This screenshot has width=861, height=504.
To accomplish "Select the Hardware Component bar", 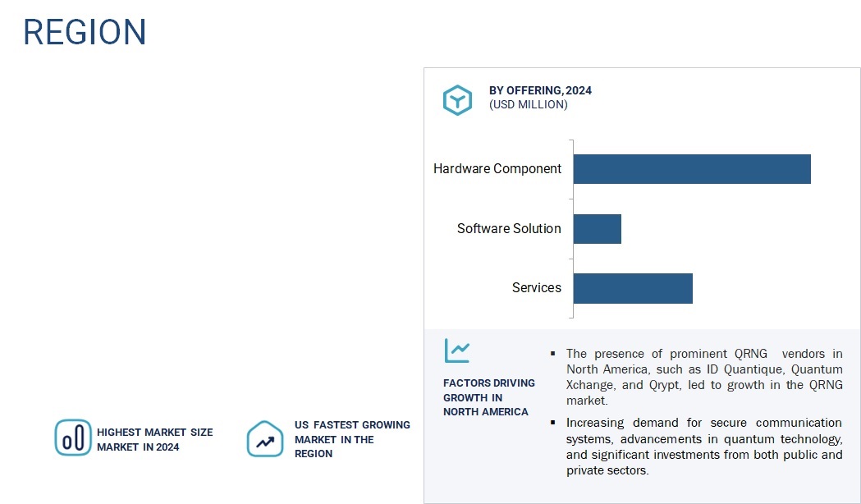I will (x=691, y=169).
